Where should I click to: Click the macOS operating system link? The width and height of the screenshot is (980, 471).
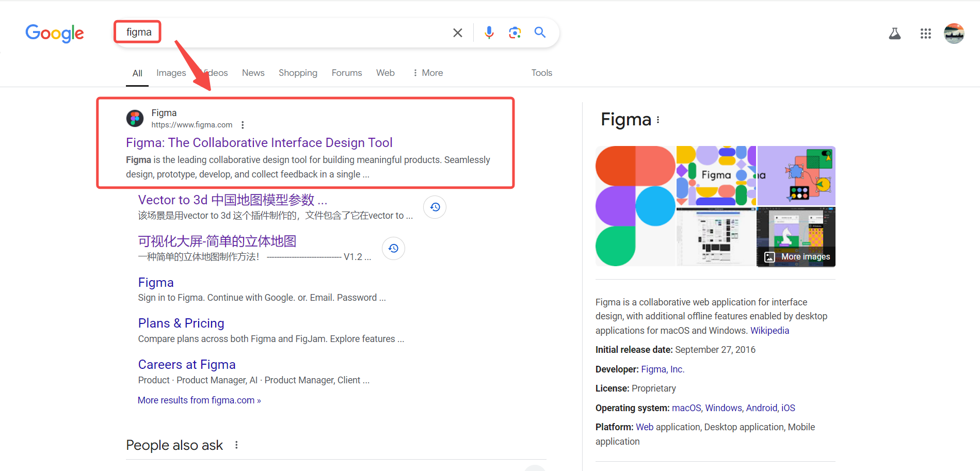[686, 408]
